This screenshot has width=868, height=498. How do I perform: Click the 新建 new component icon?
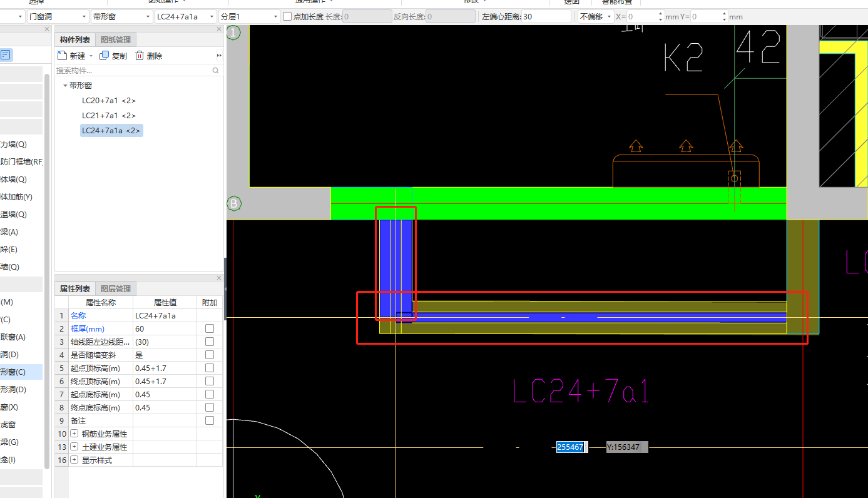pos(63,56)
